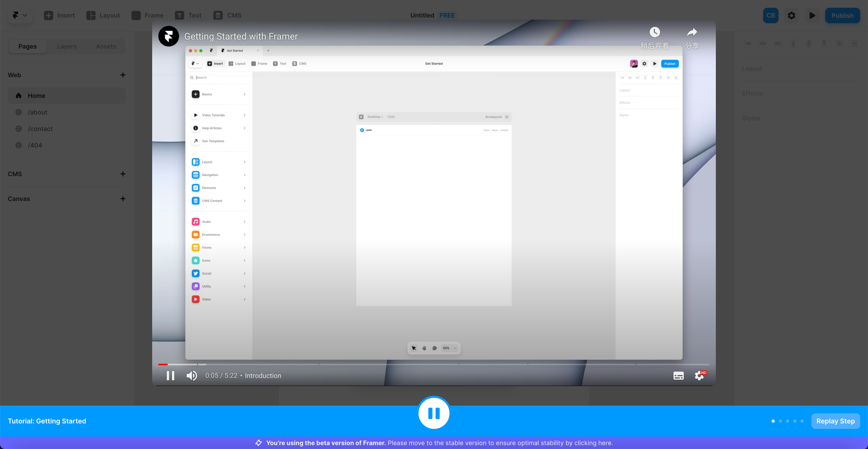The height and width of the screenshot is (449, 868).
Task: Select the /about page
Action: (x=67, y=112)
